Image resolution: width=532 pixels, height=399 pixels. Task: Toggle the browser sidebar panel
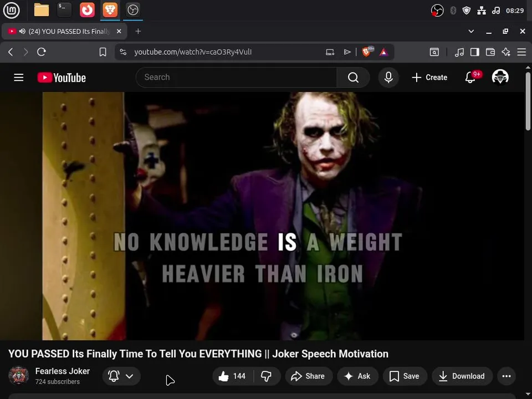coord(475,52)
